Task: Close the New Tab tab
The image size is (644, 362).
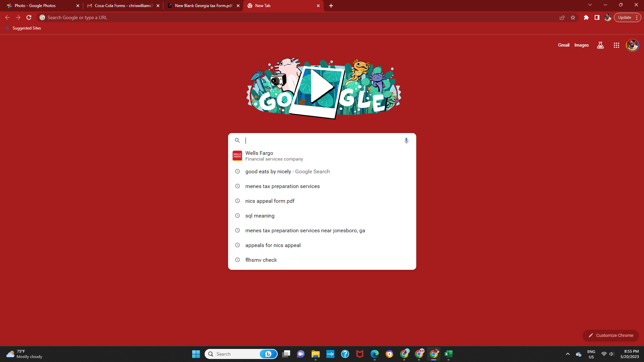Action: (x=318, y=6)
